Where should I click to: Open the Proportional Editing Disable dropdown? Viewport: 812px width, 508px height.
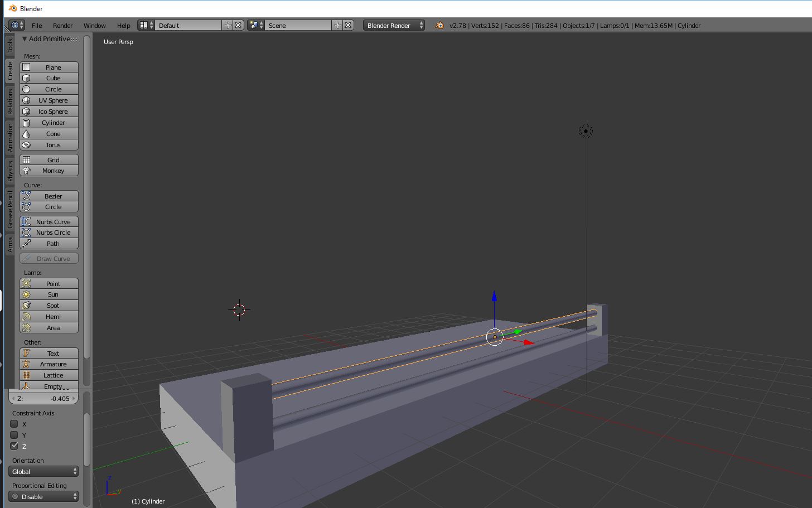(43, 497)
